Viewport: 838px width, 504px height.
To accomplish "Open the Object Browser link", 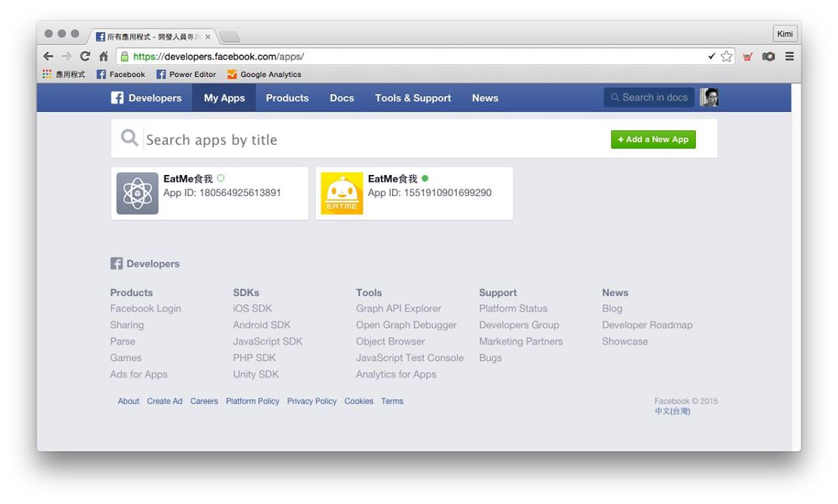I will click(391, 342).
